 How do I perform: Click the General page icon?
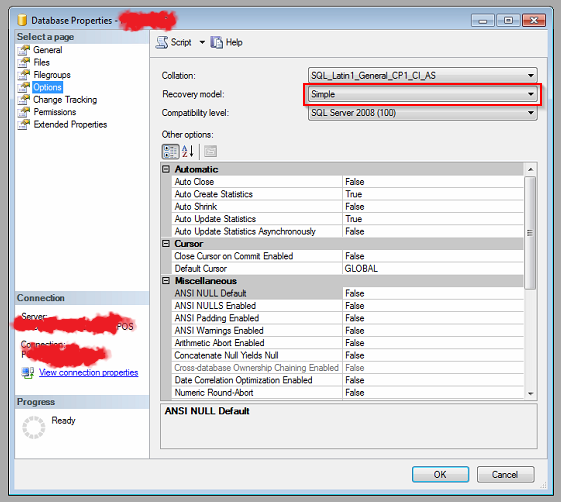24,50
